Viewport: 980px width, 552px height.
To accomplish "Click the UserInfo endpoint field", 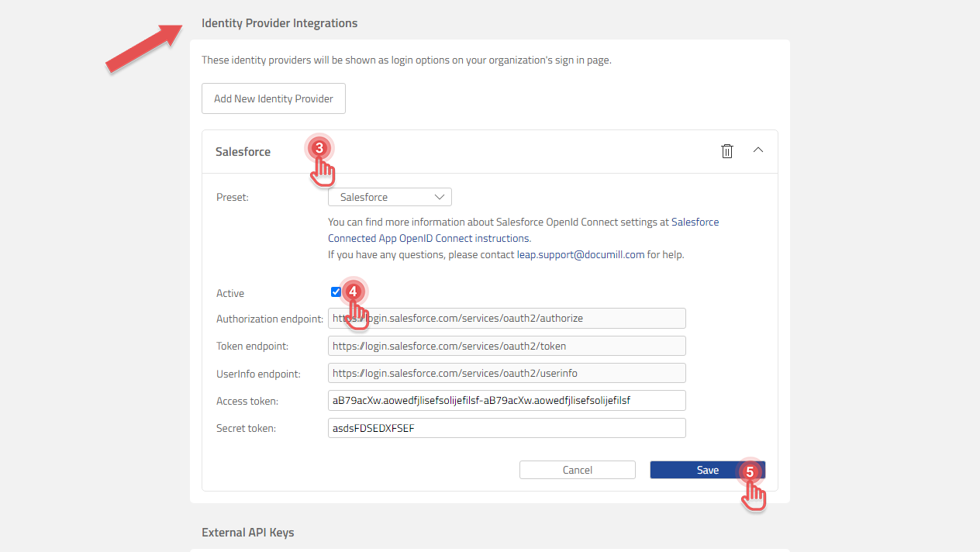I will click(506, 372).
